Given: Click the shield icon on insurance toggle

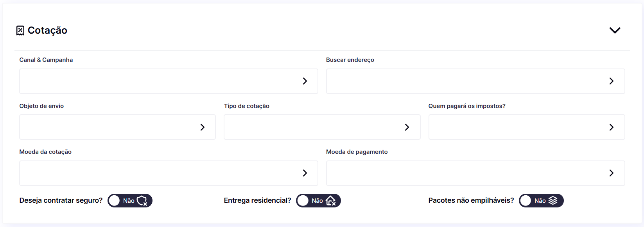Looking at the screenshot, I should (x=142, y=201).
